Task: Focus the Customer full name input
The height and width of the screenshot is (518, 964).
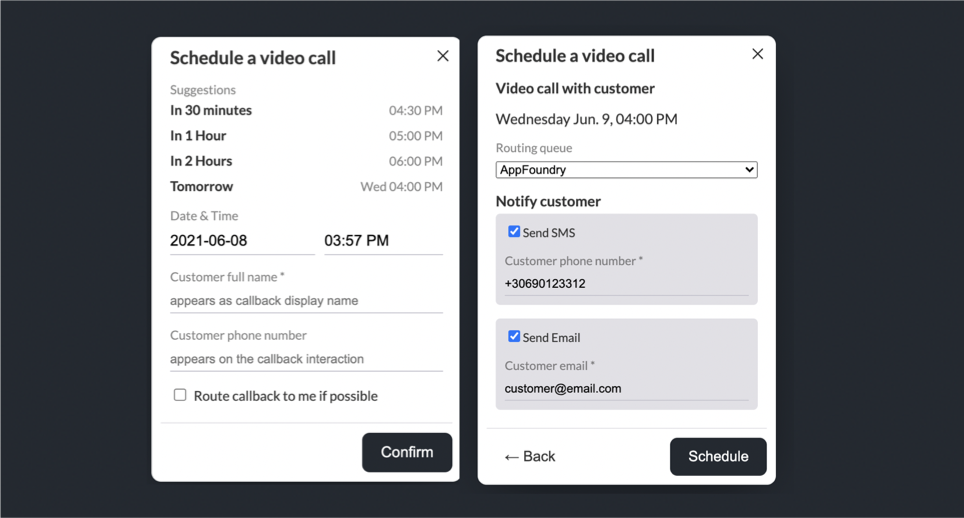Action: (x=305, y=300)
